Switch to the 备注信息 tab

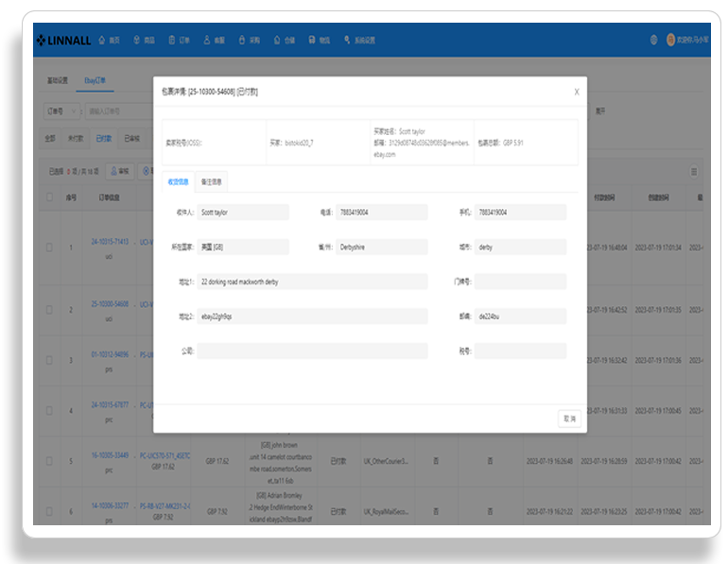(211, 181)
